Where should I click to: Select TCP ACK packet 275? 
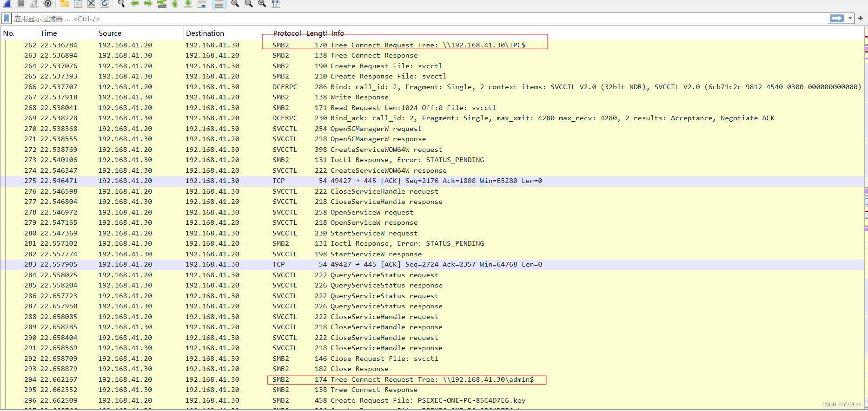click(432, 181)
